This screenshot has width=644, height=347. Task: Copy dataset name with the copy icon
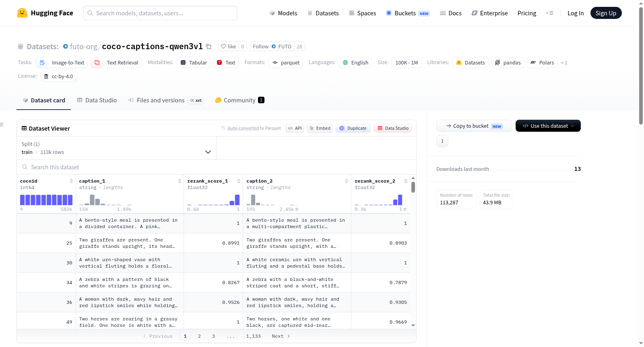pyautogui.click(x=208, y=46)
